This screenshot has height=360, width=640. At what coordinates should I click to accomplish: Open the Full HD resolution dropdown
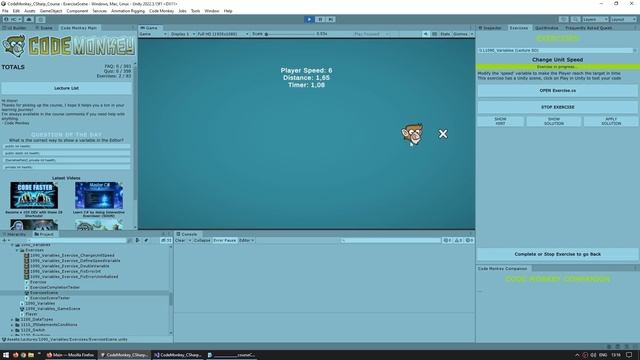coord(222,34)
